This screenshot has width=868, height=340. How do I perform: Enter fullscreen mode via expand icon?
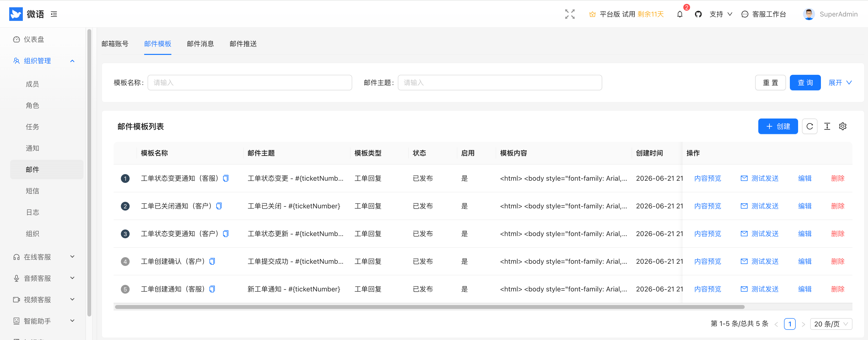(x=570, y=14)
